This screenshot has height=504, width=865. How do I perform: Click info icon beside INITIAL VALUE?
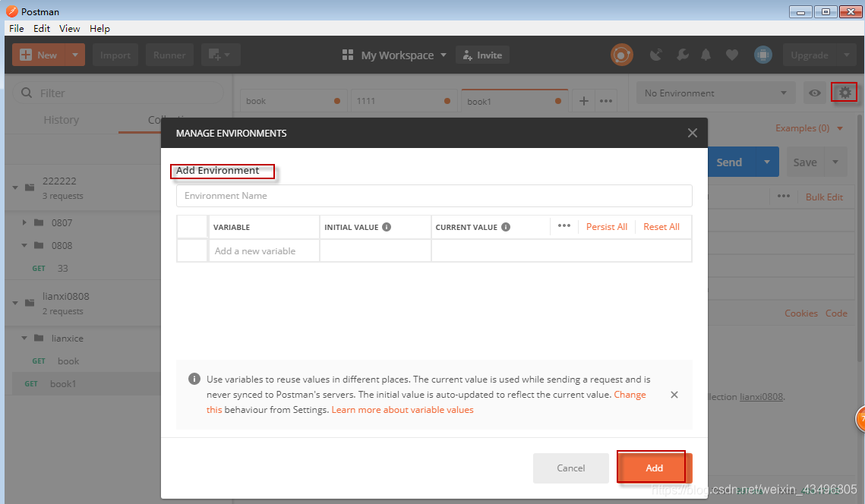tap(387, 227)
